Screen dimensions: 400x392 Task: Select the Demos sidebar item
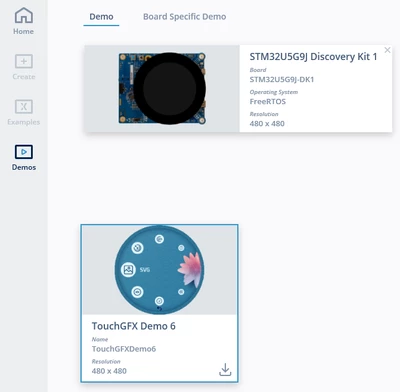24,158
